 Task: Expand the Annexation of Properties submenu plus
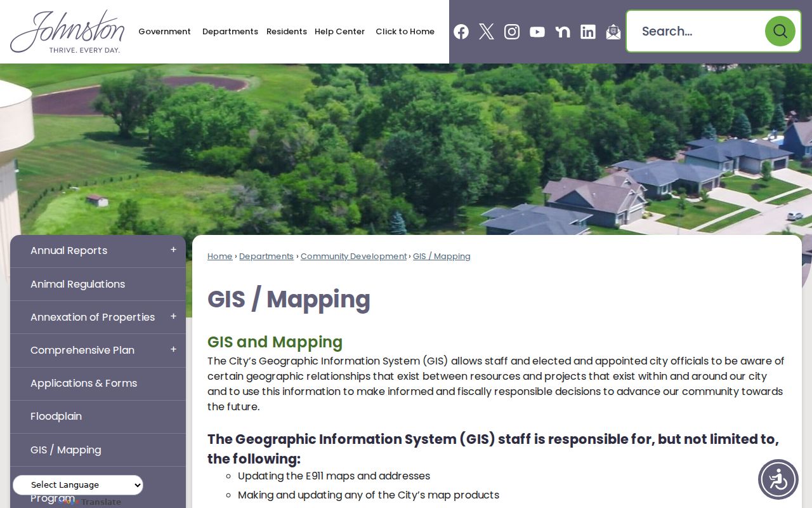coord(173,316)
